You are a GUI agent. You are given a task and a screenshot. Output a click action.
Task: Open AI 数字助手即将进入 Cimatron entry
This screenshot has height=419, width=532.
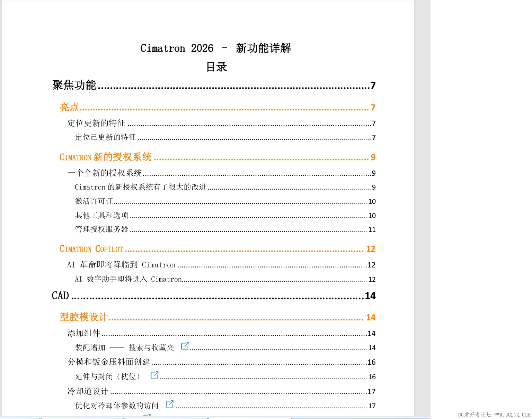[x=225, y=279]
